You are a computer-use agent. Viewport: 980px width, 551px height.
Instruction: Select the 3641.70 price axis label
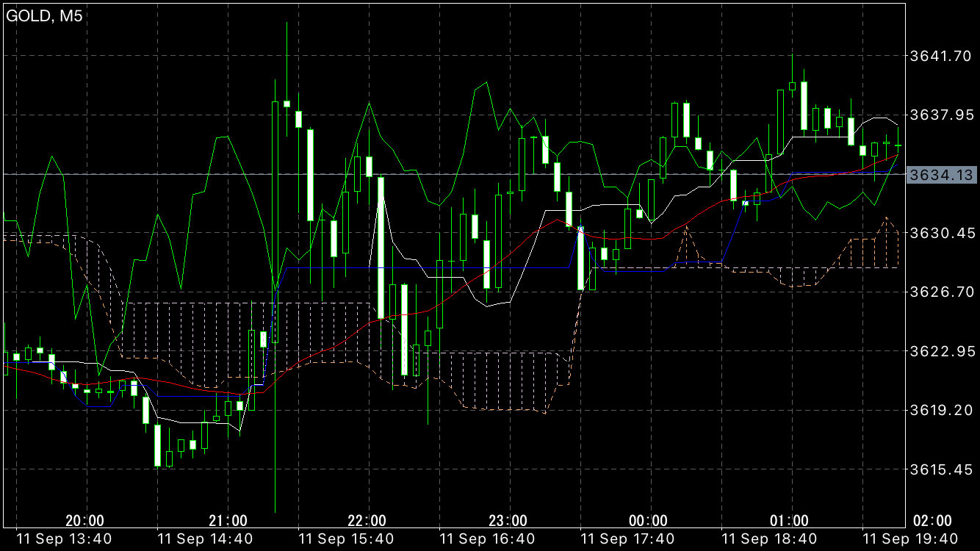[x=941, y=56]
